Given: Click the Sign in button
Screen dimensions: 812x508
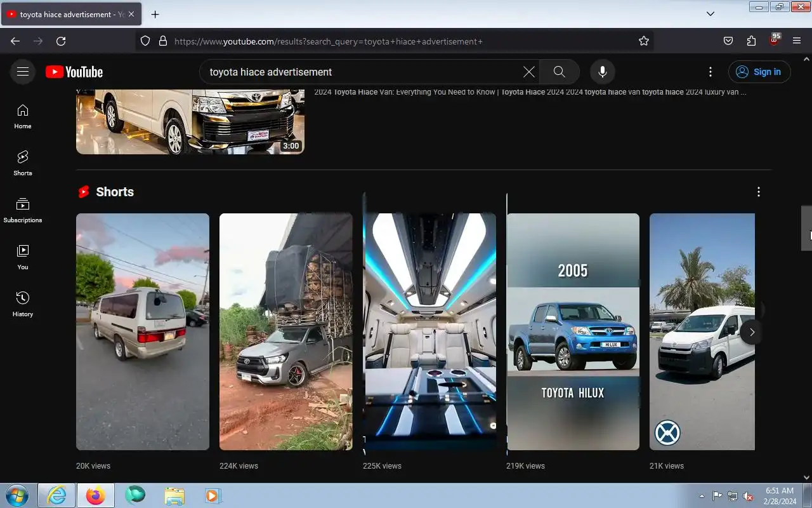Looking at the screenshot, I should point(759,72).
